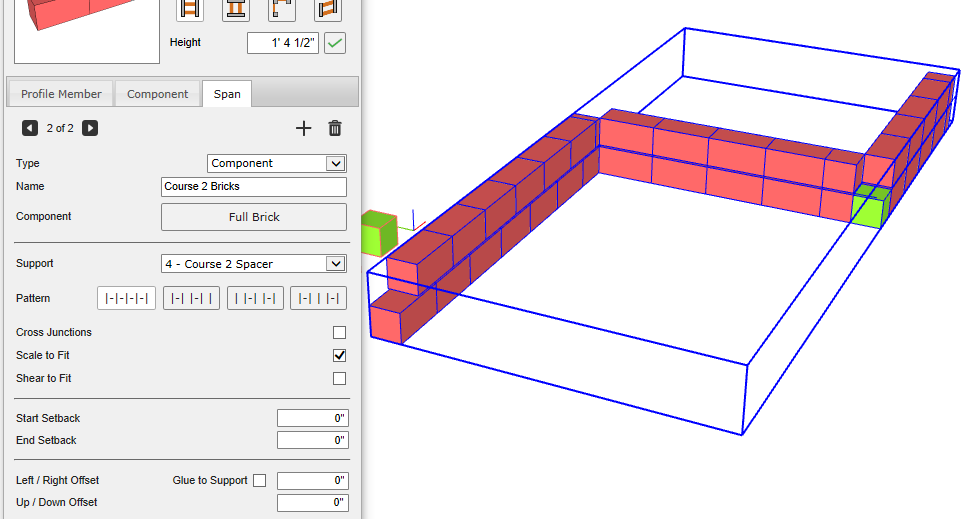This screenshot has height=519, width=976.
Task: Choose the |-| |-| | pattern option
Action: click(192, 298)
